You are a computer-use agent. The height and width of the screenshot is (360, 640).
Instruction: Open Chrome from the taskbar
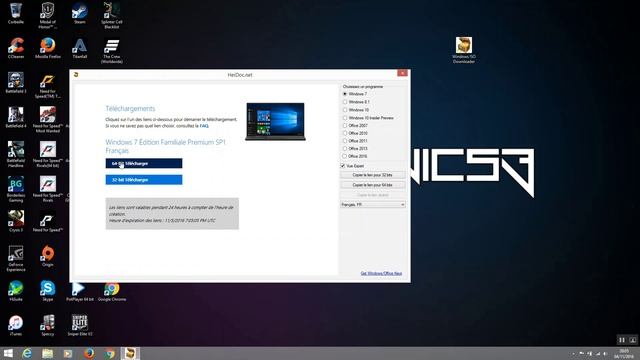pyautogui.click(x=109, y=353)
